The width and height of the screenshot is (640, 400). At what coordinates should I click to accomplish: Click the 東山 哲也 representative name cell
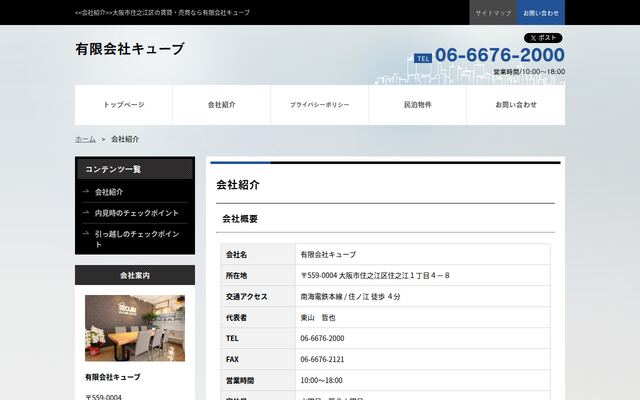point(423,318)
